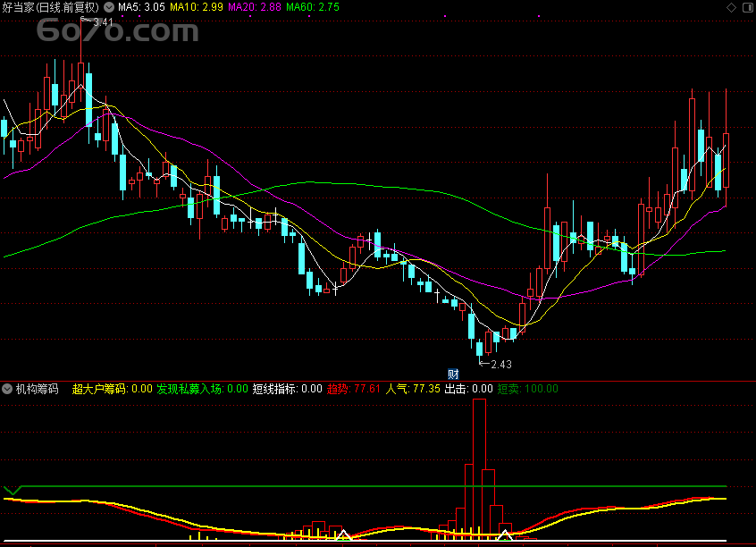Click the 出击: 0.00 label
Screen dimensions: 756x547
tap(468, 389)
